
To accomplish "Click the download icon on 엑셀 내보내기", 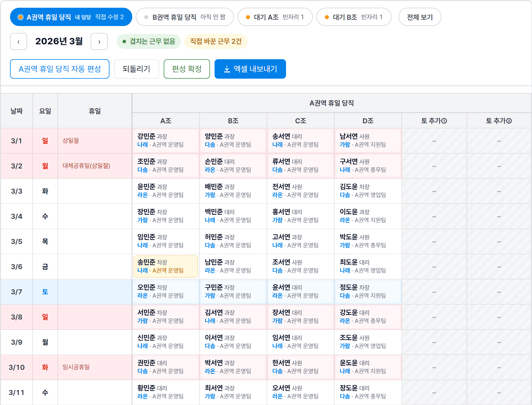I will [227, 69].
